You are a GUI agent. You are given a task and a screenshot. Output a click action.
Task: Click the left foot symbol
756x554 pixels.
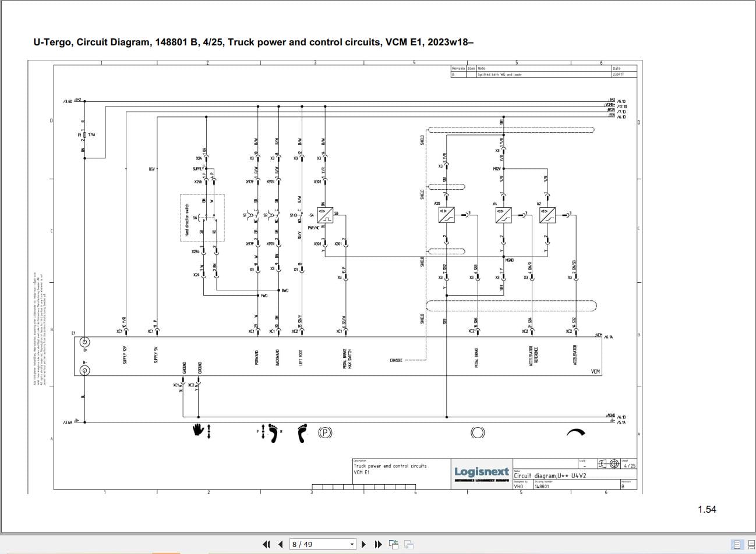tap(302, 433)
